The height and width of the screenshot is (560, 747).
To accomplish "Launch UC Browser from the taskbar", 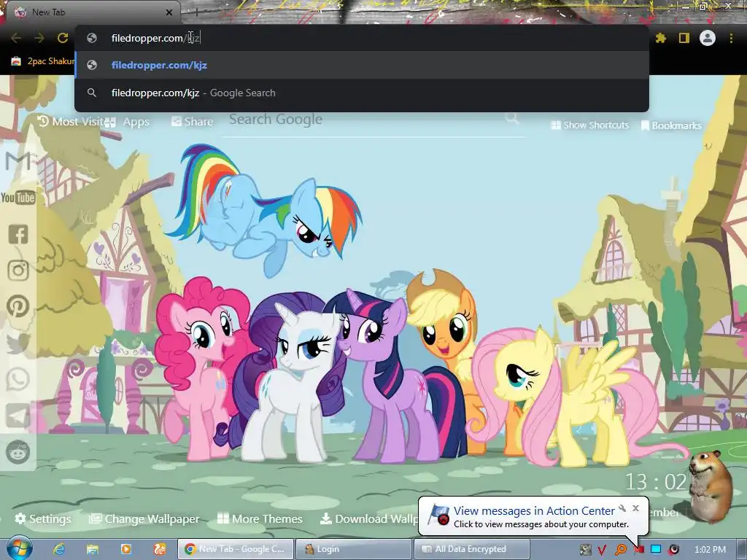I will pos(159,549).
